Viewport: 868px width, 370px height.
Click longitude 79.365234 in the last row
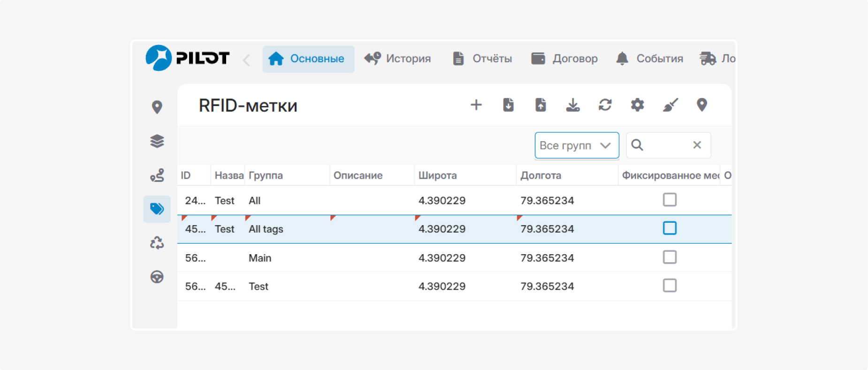click(547, 287)
